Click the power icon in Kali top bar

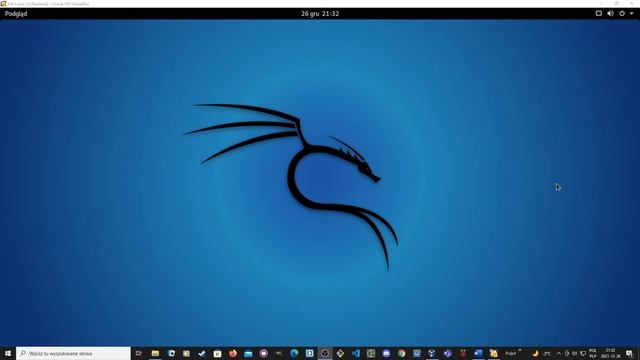coord(622,13)
